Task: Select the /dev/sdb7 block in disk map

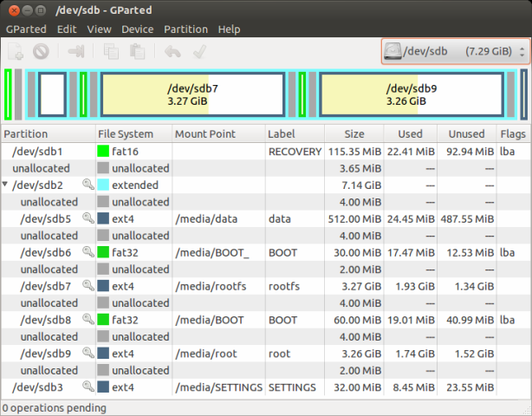Action: click(x=192, y=94)
